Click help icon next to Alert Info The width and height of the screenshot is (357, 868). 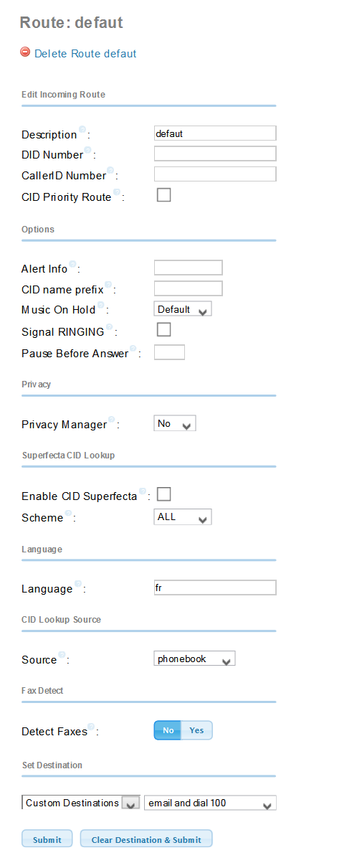[x=72, y=264]
